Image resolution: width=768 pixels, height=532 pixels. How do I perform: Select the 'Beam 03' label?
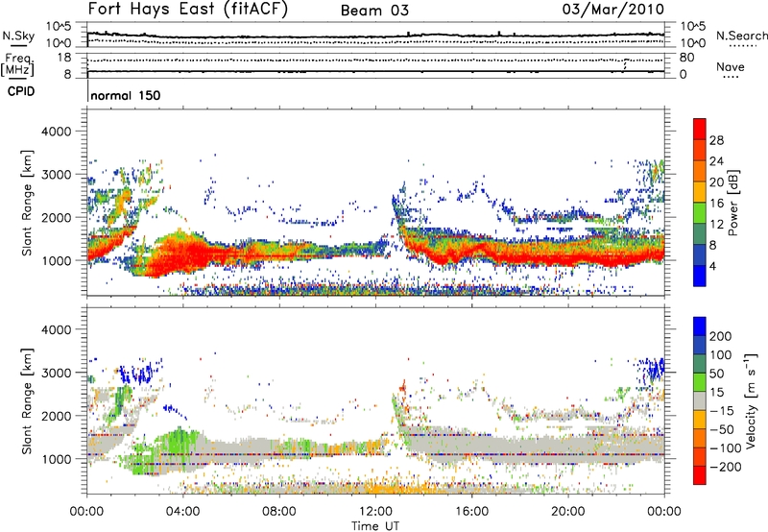click(374, 11)
